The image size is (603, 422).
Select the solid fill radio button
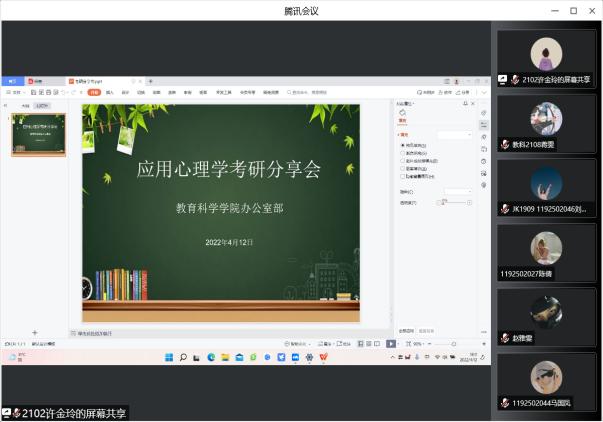(402, 146)
